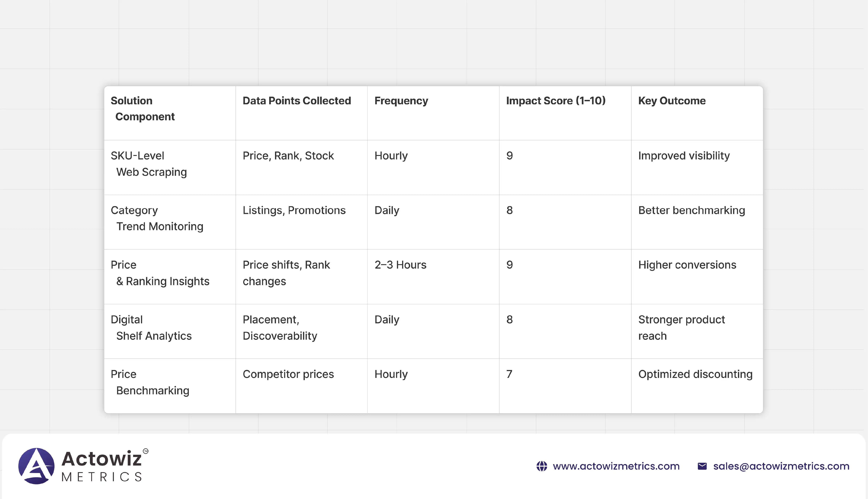Click the Actowiz brand name text
Screen dimensions: 868x499
101,458
